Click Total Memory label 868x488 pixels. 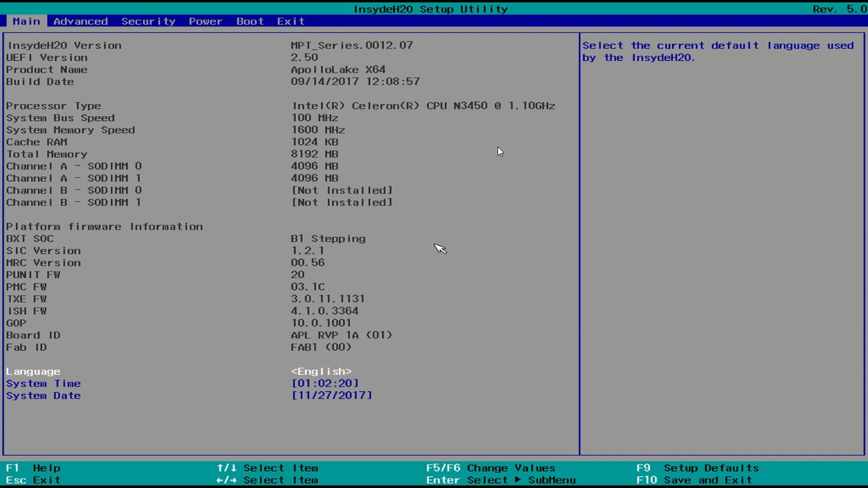point(47,154)
